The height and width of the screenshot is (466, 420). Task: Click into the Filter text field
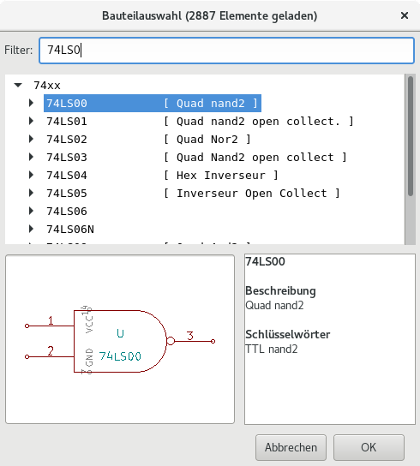point(227,50)
